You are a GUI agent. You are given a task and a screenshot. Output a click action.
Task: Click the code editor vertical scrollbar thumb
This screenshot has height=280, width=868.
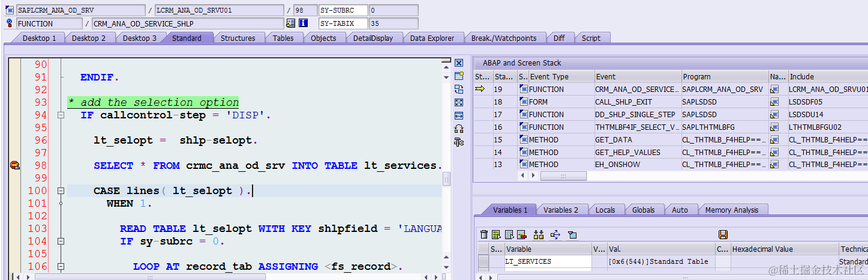click(446, 179)
